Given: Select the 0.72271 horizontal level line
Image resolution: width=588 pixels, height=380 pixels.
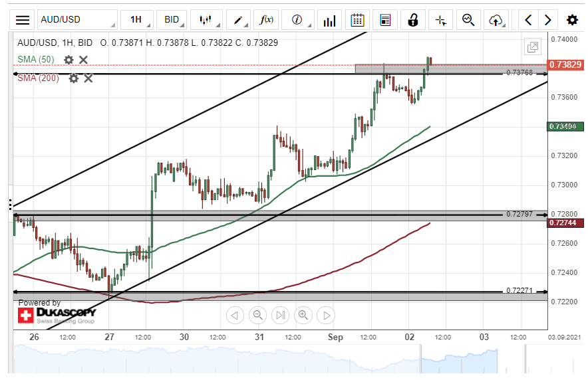Looking at the screenshot, I should [281, 292].
